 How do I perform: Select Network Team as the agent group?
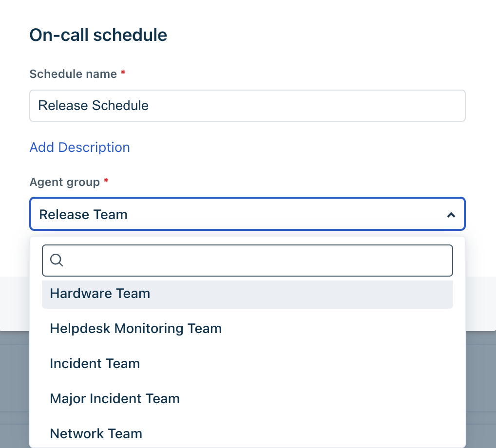(96, 433)
